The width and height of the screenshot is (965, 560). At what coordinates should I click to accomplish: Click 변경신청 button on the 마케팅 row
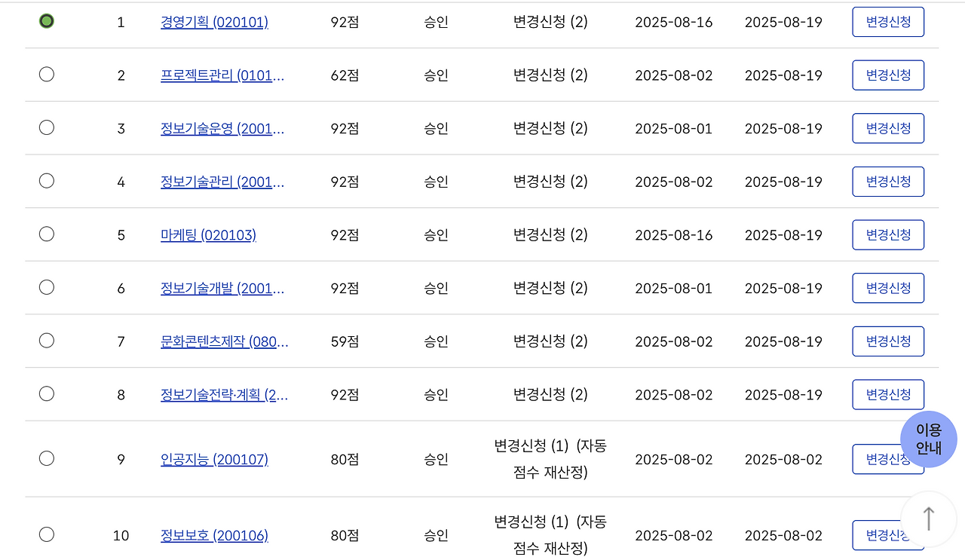coord(887,234)
